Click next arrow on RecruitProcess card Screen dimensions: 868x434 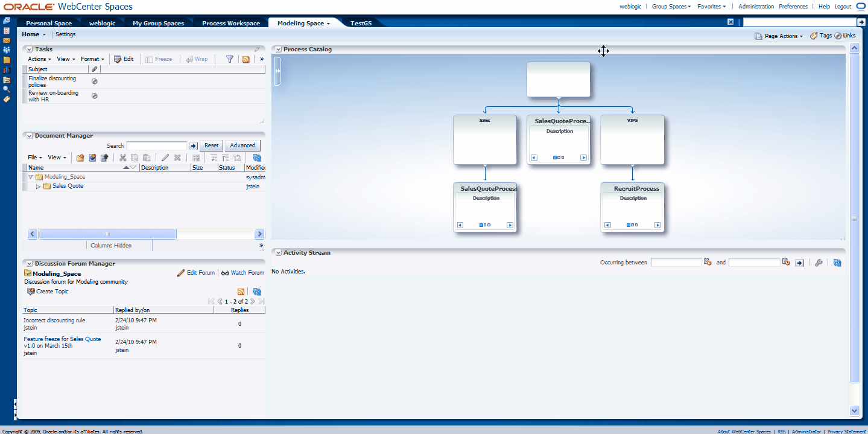pyautogui.click(x=657, y=225)
